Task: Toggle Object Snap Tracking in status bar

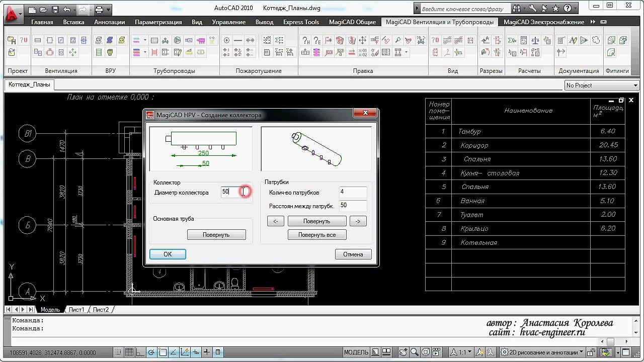Action: coord(174,352)
